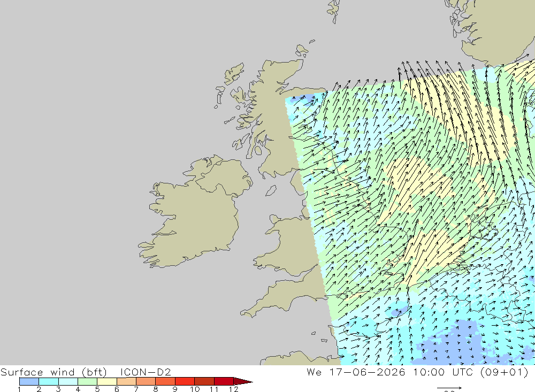Click legend number '12'
The height and width of the screenshot is (392, 535).
pos(233,389)
